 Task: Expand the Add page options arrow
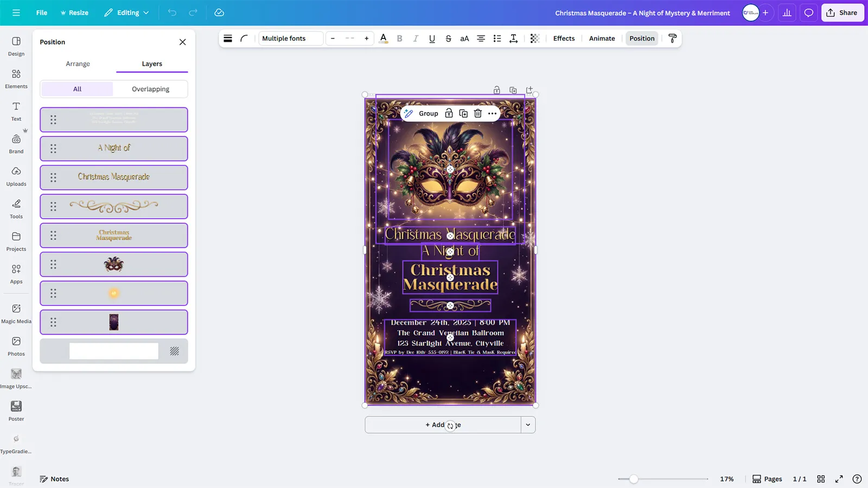(528, 425)
